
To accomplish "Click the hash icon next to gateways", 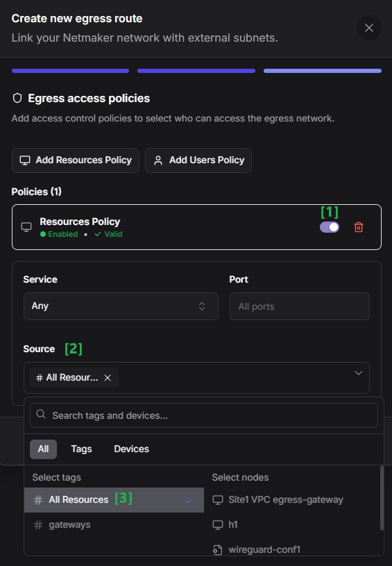I will (x=38, y=525).
